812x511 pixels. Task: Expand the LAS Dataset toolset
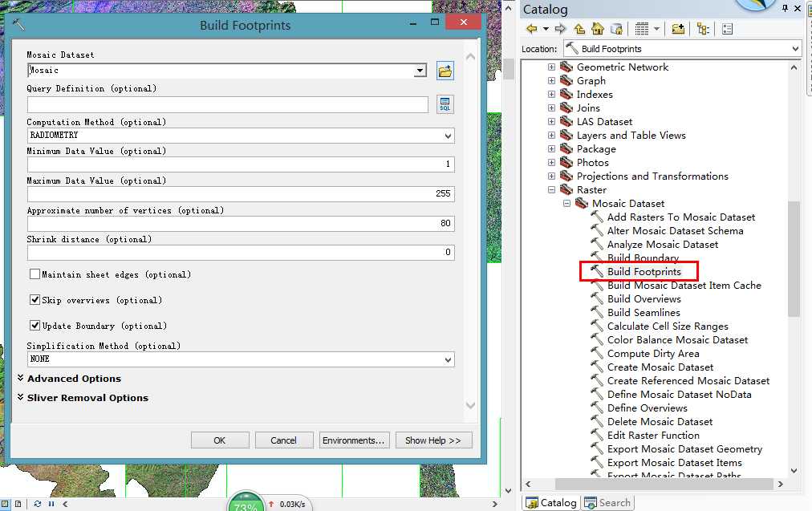[x=551, y=121]
